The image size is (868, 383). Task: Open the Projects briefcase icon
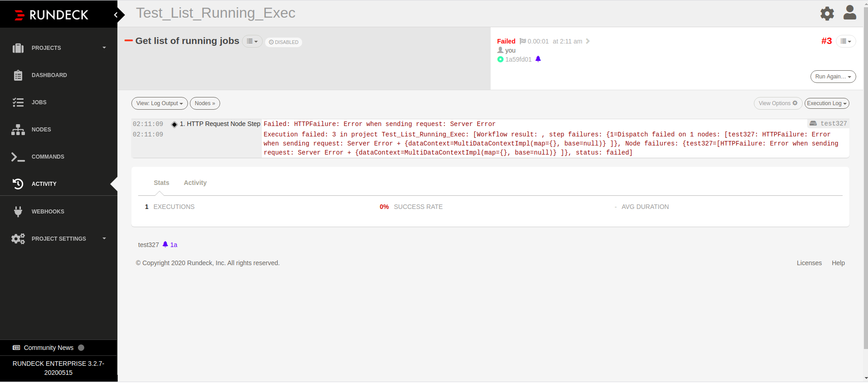18,48
